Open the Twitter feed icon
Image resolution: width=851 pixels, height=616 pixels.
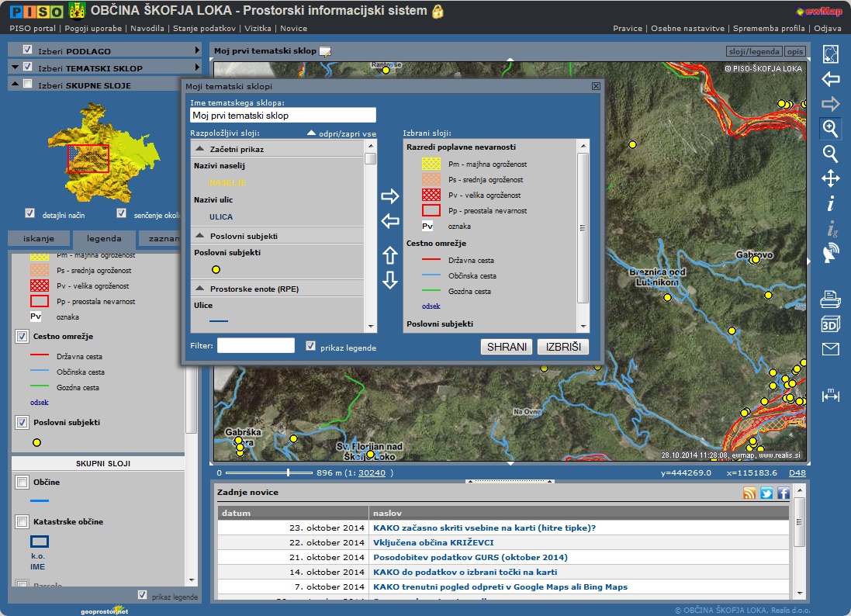tap(766, 493)
